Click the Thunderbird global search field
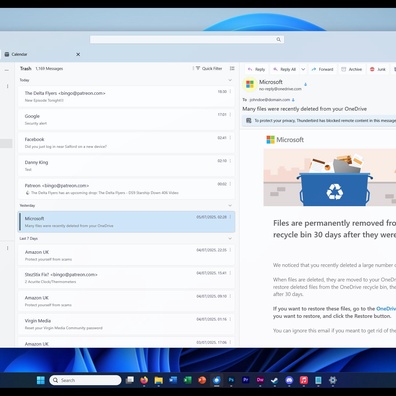396x396 pixels. 187,40
